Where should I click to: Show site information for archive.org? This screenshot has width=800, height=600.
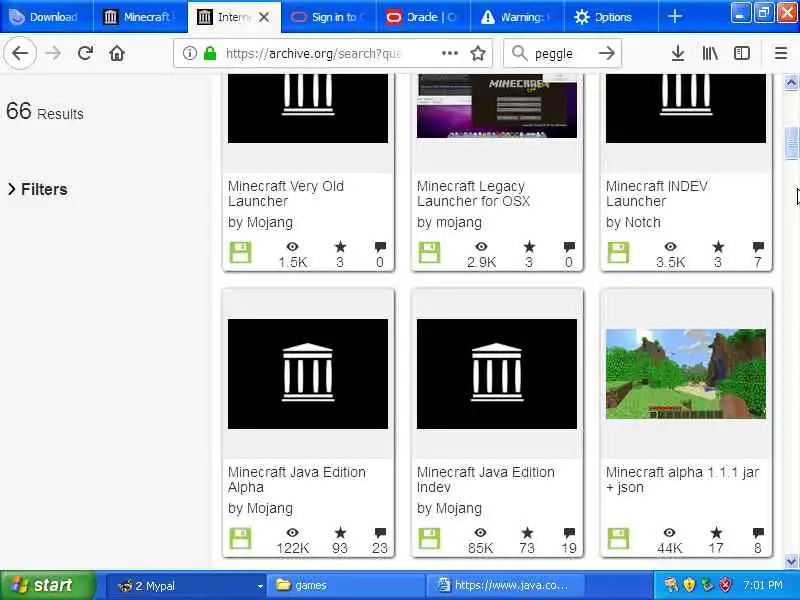[x=189, y=53]
